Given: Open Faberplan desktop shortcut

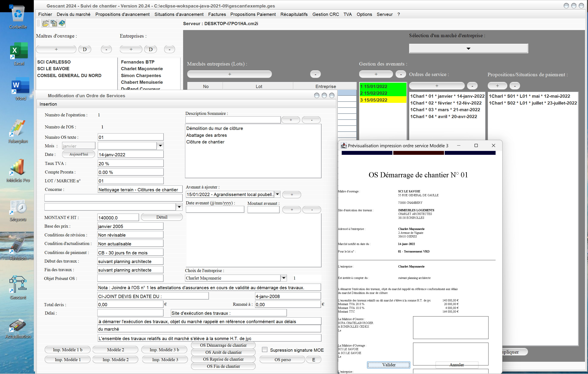Looking at the screenshot, I should [x=18, y=131].
